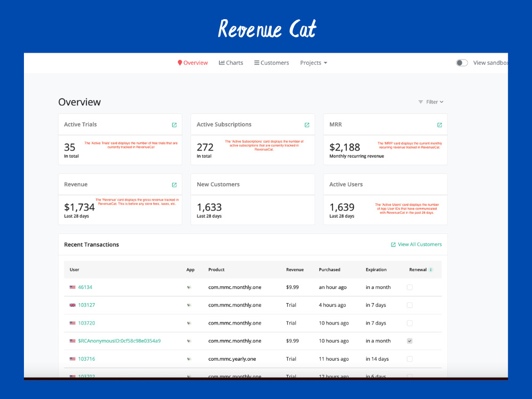532x399 pixels.
Task: Click the US flag next to 103720
Action: (72, 323)
